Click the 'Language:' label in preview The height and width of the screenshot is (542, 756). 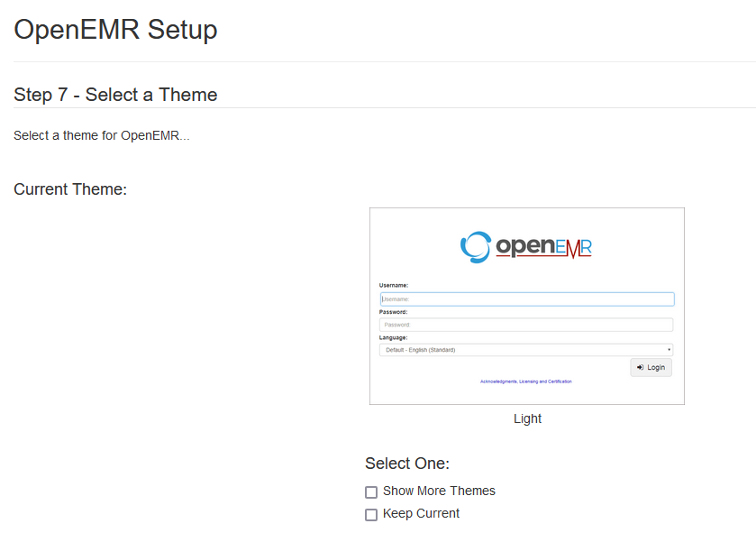click(x=393, y=337)
